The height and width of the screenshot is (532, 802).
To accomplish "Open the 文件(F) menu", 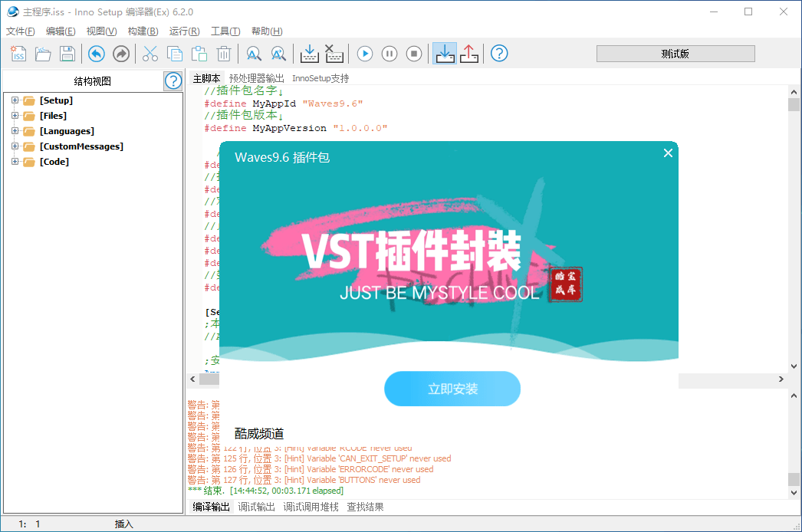I will pos(21,31).
